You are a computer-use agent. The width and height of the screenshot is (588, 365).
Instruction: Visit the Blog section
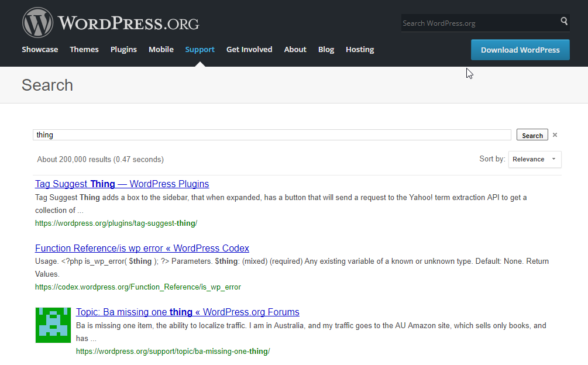coord(326,50)
